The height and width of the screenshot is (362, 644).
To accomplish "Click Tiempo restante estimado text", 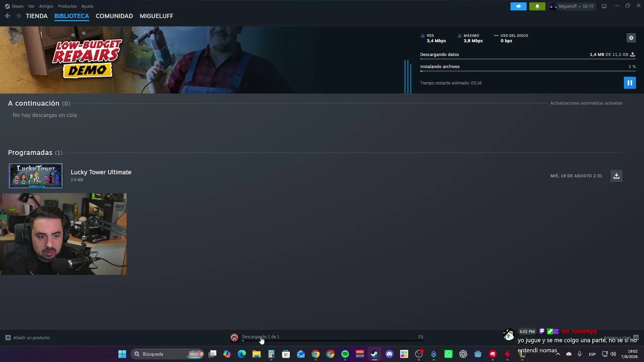I will (451, 83).
